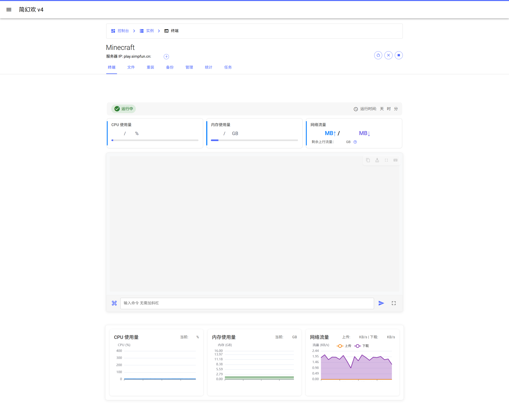The width and height of the screenshot is (509, 420).
Task: Open quick commands icon left of input
Action: [x=114, y=303]
